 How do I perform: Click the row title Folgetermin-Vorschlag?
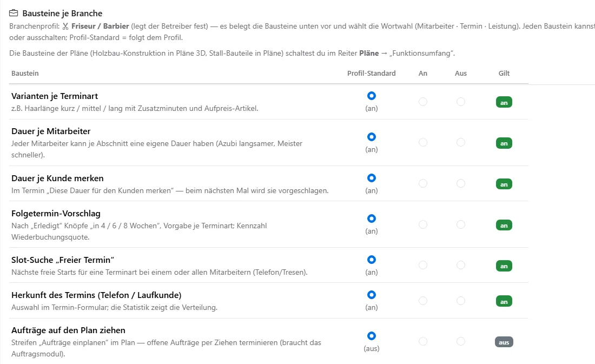pos(56,213)
